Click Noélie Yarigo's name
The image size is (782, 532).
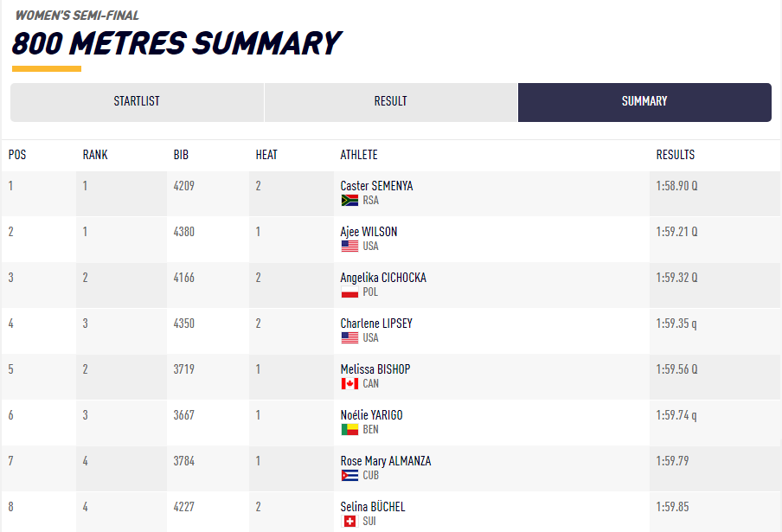click(371, 415)
